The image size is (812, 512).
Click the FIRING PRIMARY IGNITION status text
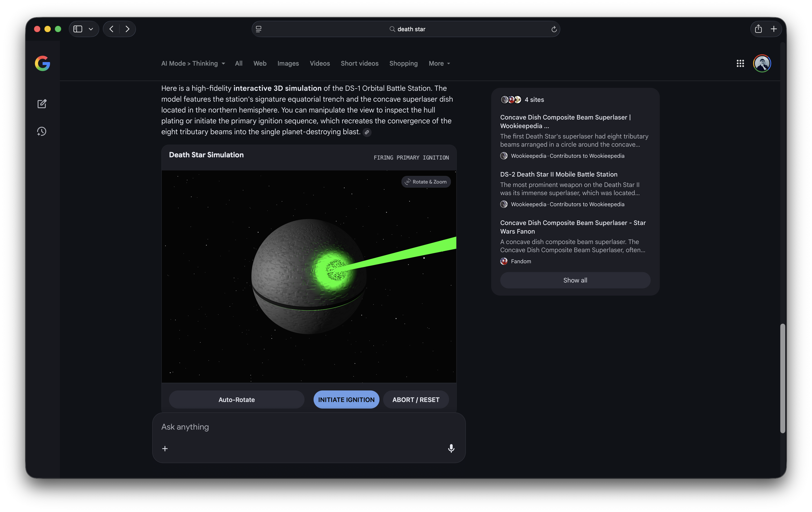point(411,158)
